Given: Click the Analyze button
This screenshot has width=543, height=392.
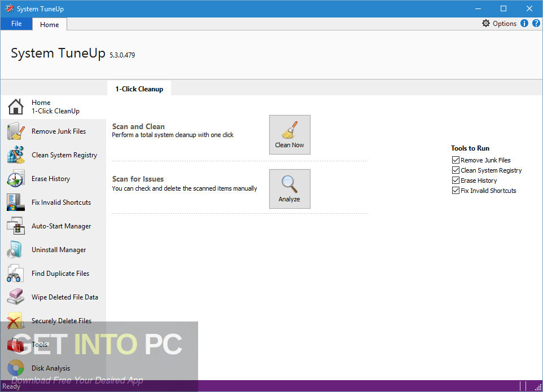Looking at the screenshot, I should tap(290, 189).
